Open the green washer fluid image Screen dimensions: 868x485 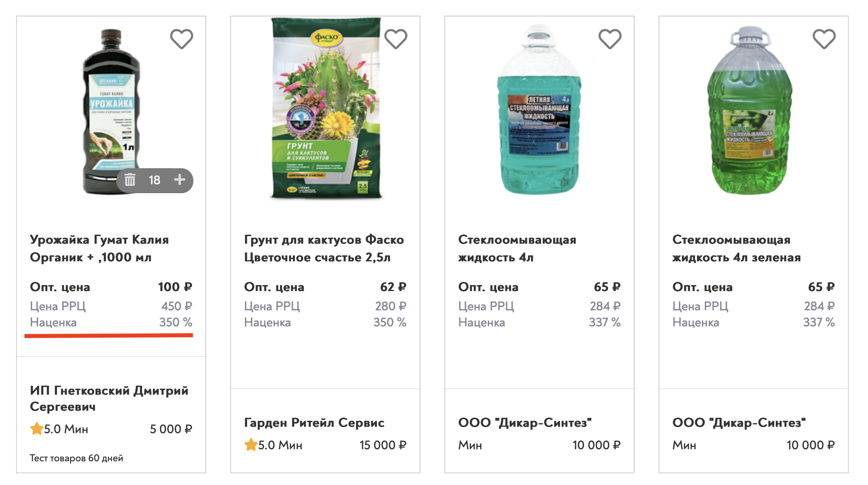[x=750, y=110]
